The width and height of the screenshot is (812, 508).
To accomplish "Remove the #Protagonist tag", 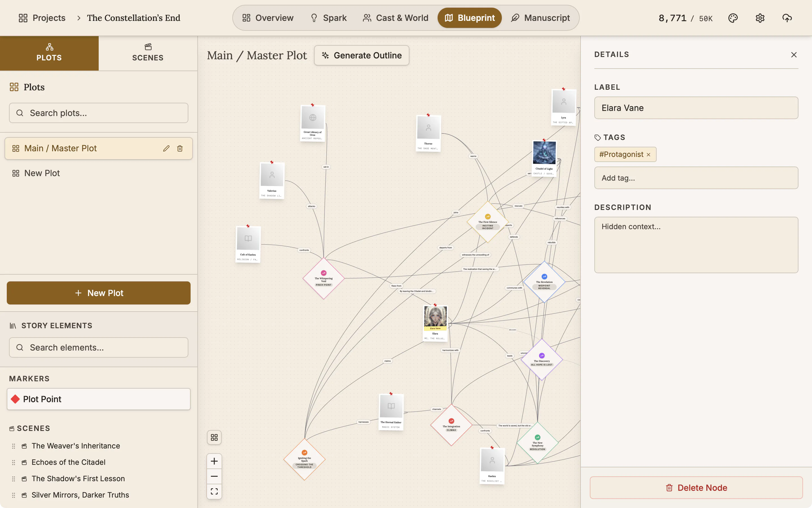I will [648, 155].
